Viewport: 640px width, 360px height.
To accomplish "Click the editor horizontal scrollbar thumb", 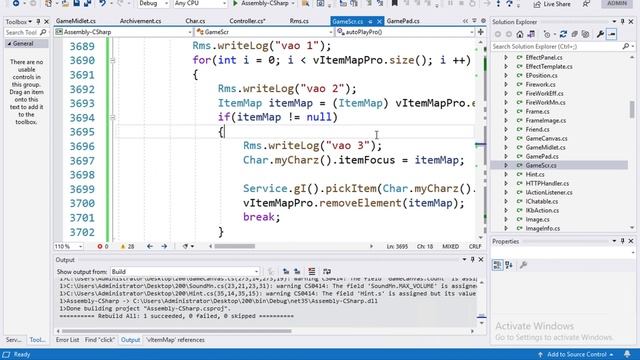I will [235, 246].
